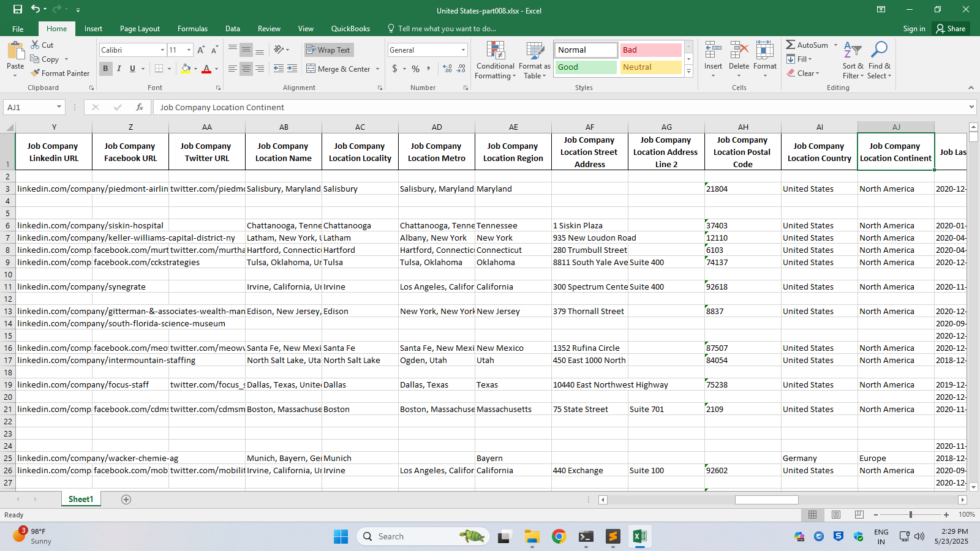The image size is (980, 551).
Task: Click the Fill Color bucket icon
Action: (x=186, y=69)
